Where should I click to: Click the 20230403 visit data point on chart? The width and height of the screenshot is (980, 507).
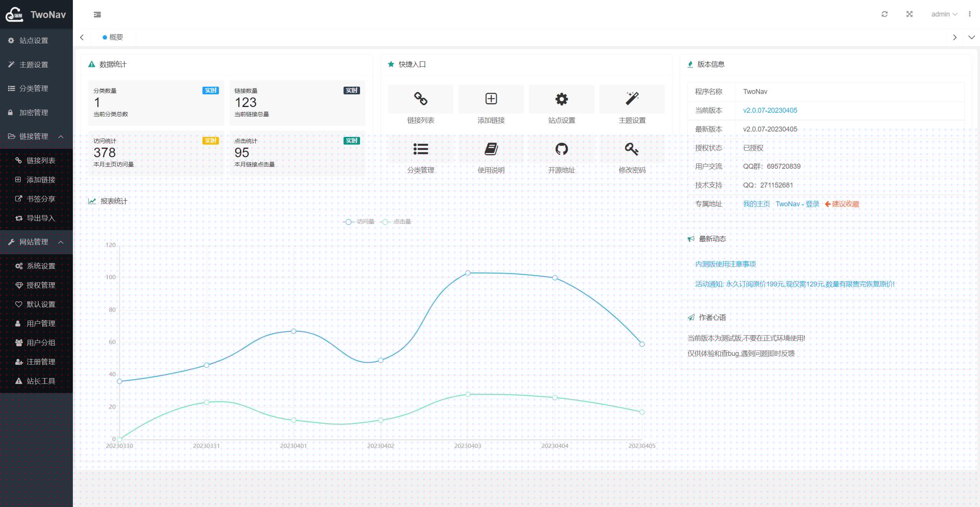[468, 273]
